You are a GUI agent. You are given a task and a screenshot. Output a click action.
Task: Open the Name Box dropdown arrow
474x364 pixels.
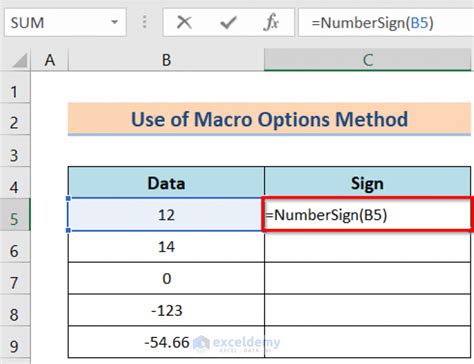(114, 22)
